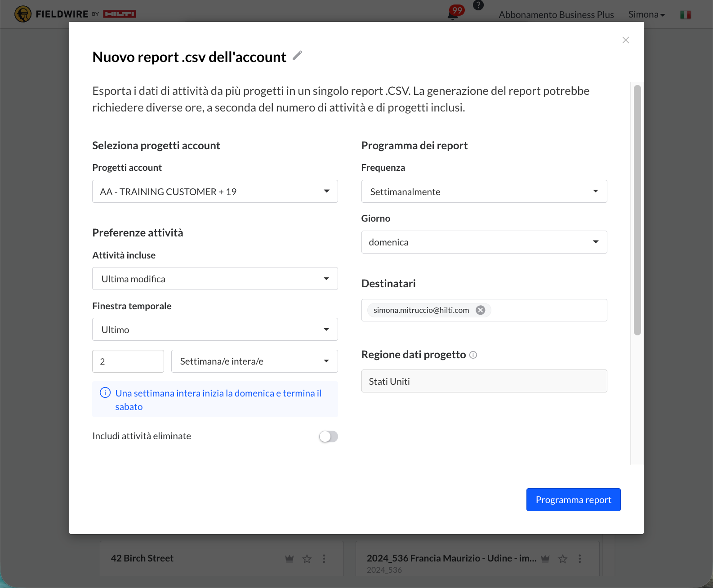Click the number of weeks input field
This screenshot has height=588, width=713.
pyautogui.click(x=128, y=361)
